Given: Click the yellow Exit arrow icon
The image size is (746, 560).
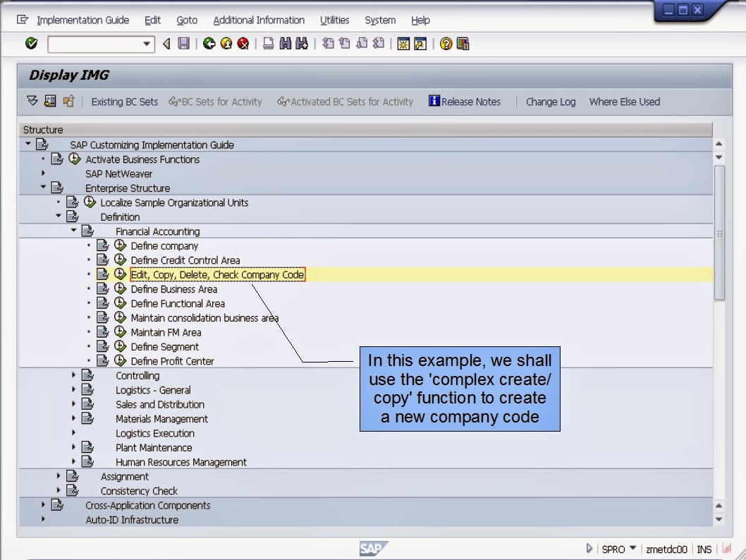Looking at the screenshot, I should (x=226, y=44).
